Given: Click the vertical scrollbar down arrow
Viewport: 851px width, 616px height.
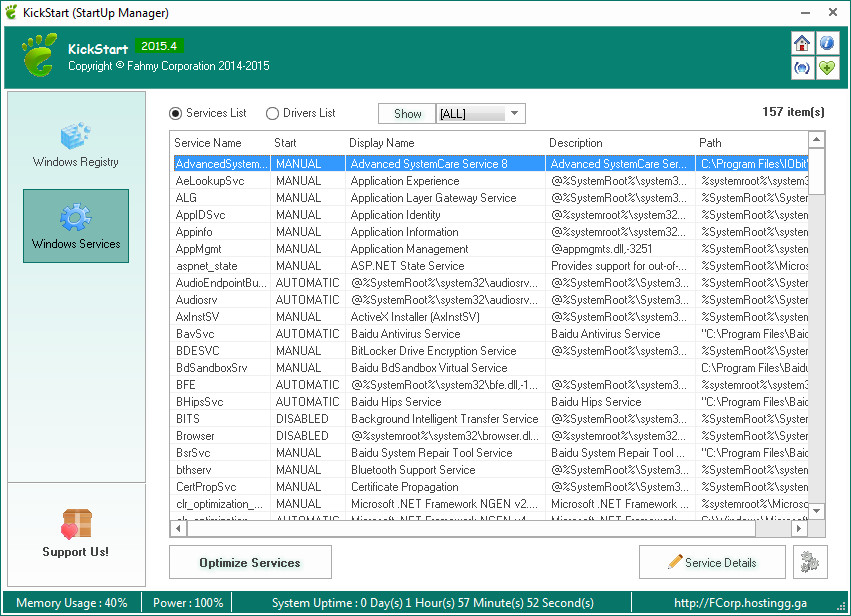Looking at the screenshot, I should click(x=816, y=511).
